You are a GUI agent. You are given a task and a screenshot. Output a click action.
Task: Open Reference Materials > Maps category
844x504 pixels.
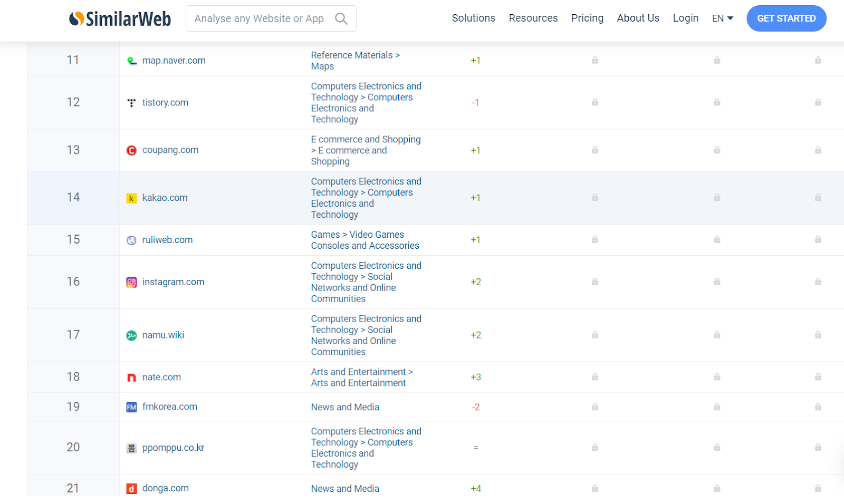point(356,61)
